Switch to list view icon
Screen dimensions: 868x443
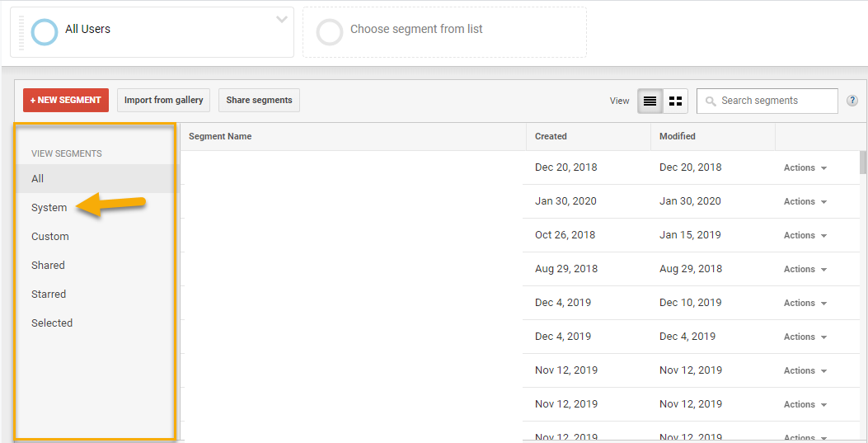[x=650, y=101]
